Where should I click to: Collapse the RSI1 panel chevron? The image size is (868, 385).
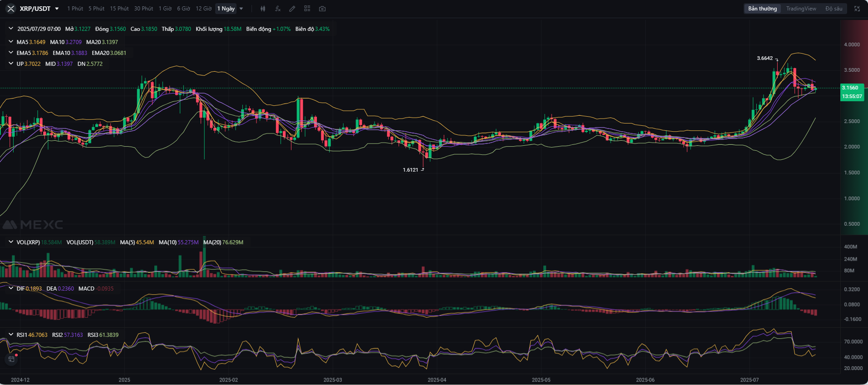[x=11, y=335]
